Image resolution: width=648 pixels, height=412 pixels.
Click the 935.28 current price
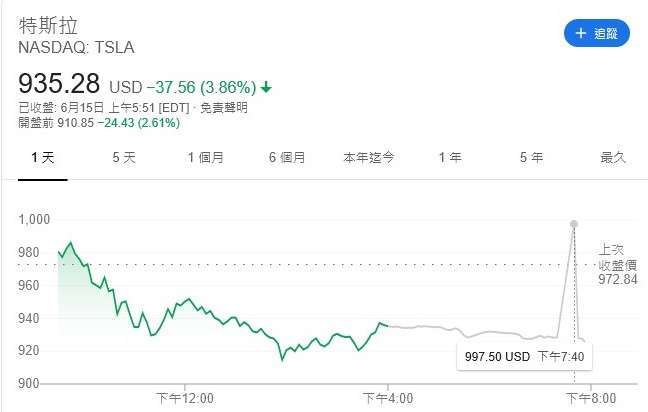59,83
